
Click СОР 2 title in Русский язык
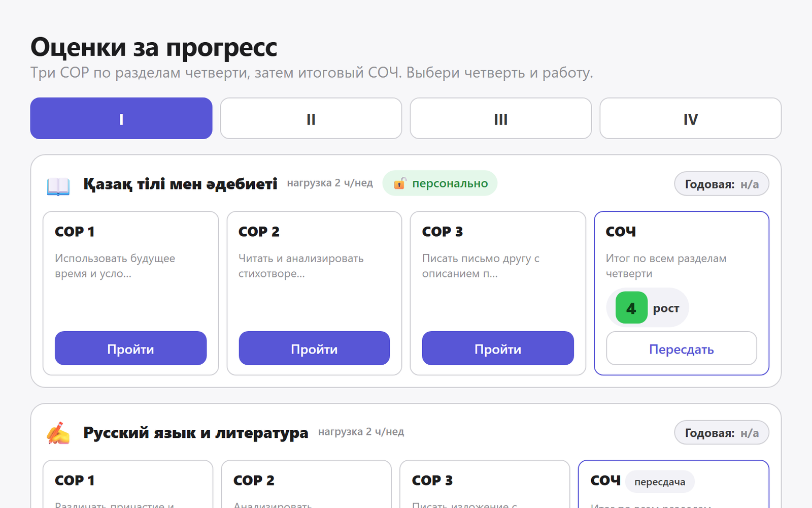[x=254, y=481]
